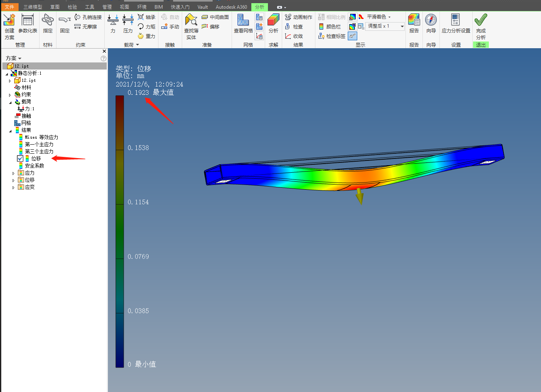Viewport: 541px width, 392px height.
Task: Click 查找薄实体 find thin bodies
Action: 191,26
